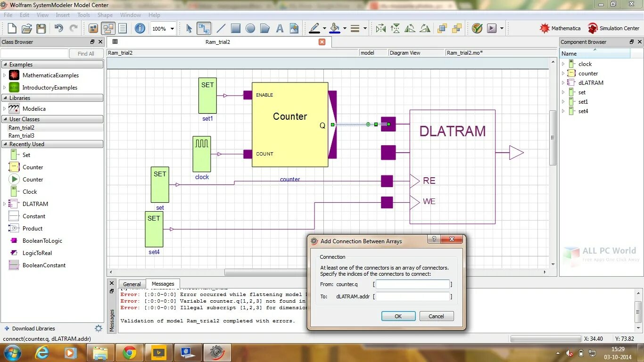Flip selection vertically

click(x=396, y=28)
